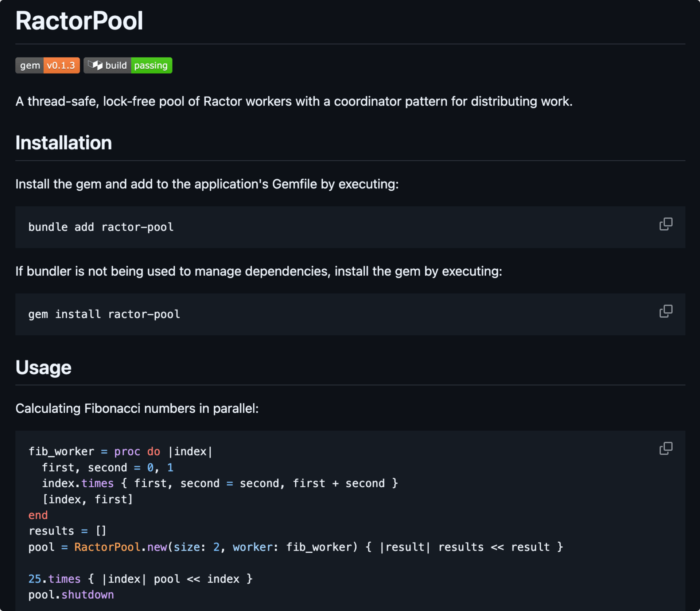Click the 25.times loop line
The image size is (700, 611).
pos(140,579)
